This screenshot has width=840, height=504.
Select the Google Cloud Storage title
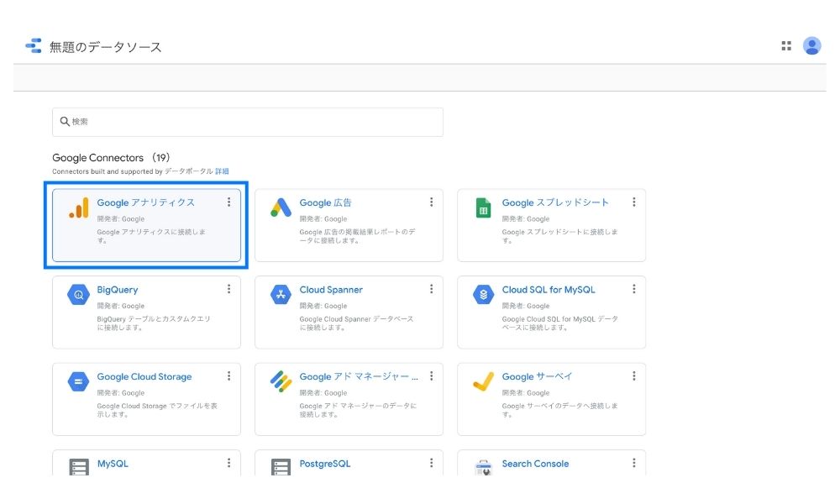144,376
